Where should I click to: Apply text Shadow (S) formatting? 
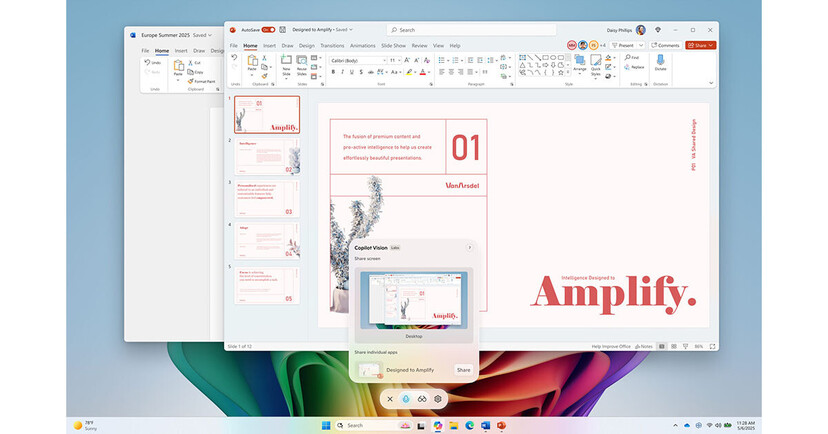pos(361,72)
